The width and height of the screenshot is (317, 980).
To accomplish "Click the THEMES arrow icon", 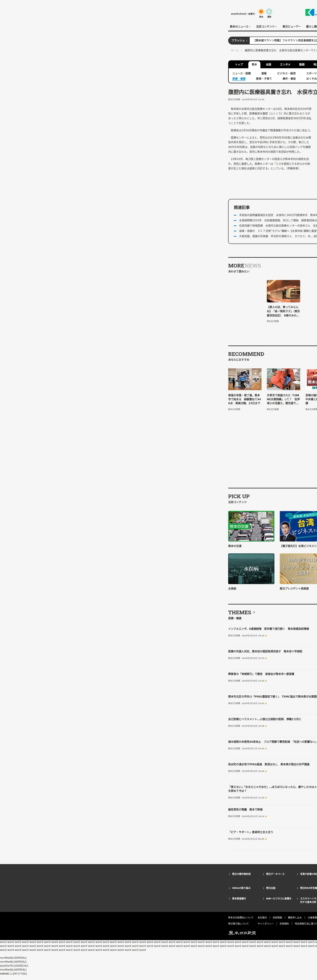I will [254, 612].
